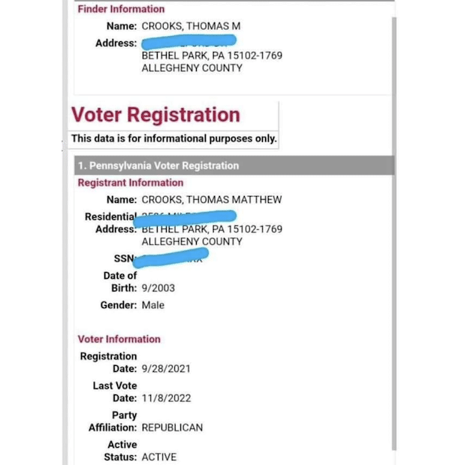Click the Party Affiliation value REPUBLICAN
Viewport: 476px width, 465px height.
[x=172, y=427]
